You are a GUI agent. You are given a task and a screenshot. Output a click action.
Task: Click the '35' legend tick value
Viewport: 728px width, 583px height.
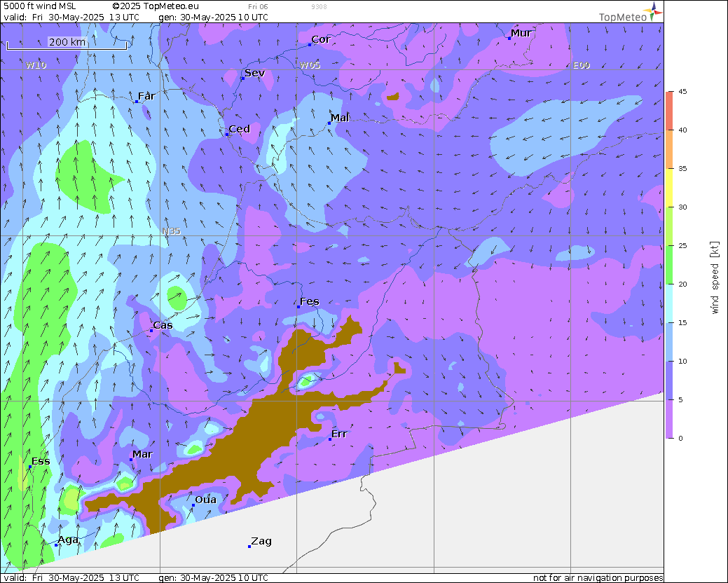tap(682, 169)
